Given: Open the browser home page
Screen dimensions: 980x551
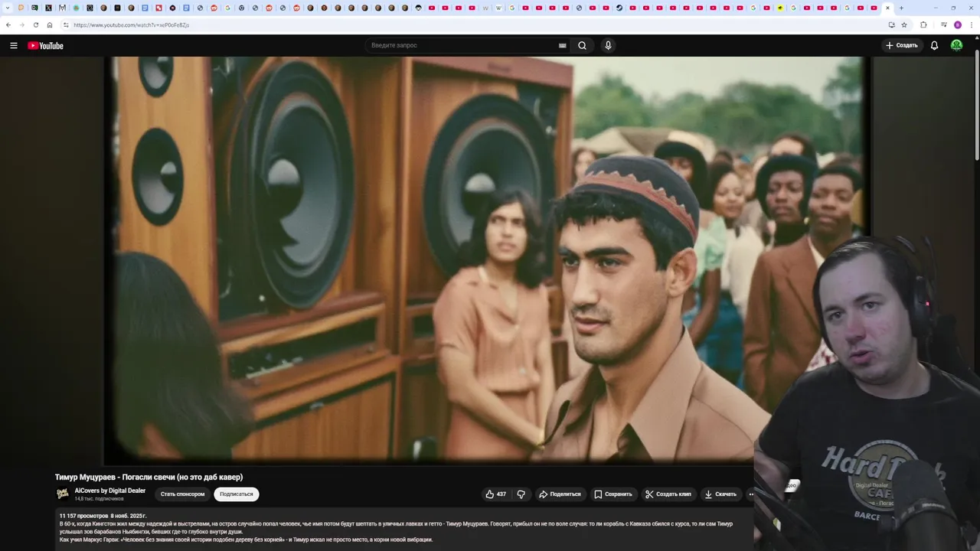Looking at the screenshot, I should 50,24.
